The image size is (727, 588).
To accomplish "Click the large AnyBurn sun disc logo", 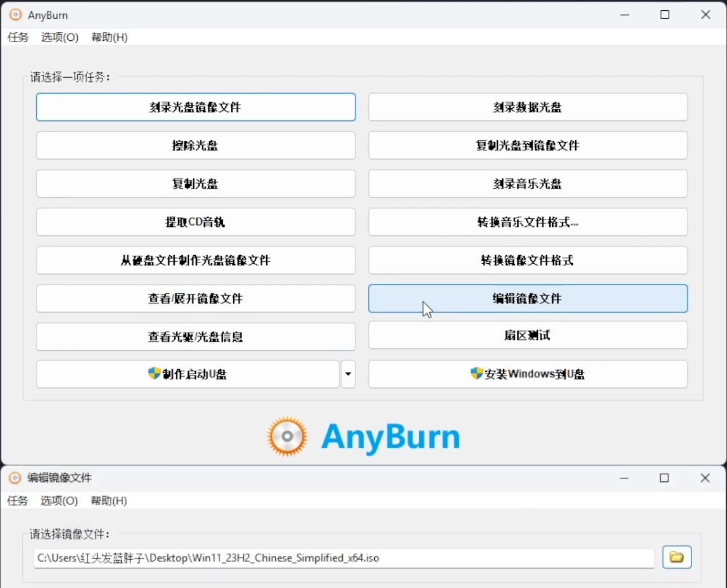I will click(x=287, y=437).
